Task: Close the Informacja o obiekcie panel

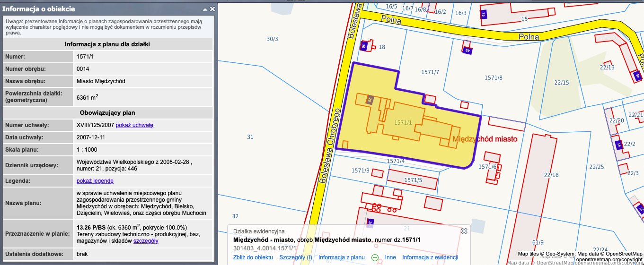Action: click(212, 9)
